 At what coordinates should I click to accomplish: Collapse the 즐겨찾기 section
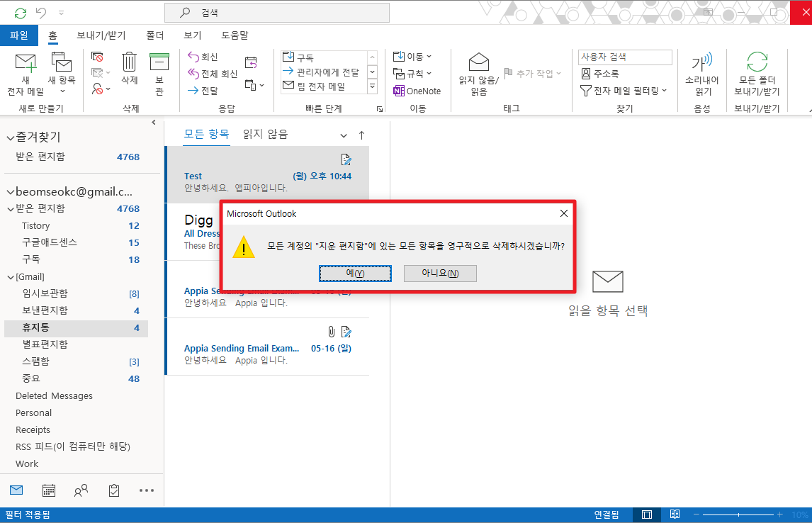click(11, 137)
